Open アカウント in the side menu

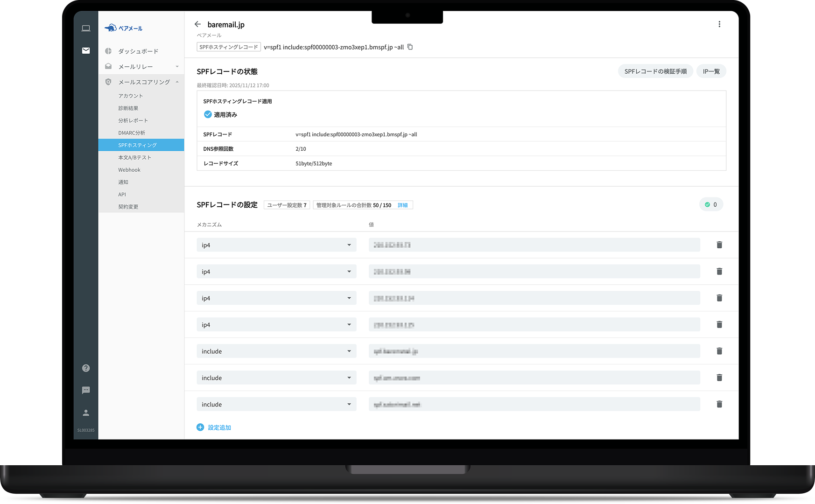(x=131, y=96)
